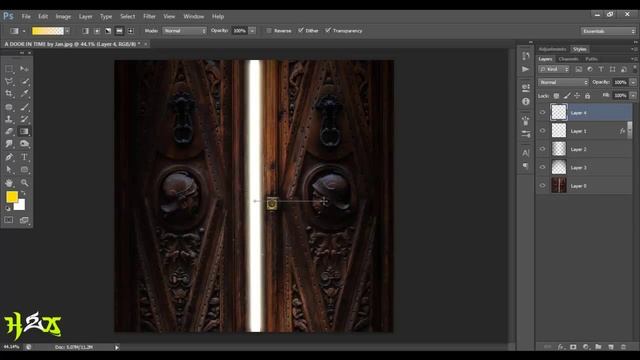Lock image pixels with brush icon
Image resolution: width=640 pixels, height=360 pixels.
click(x=567, y=96)
